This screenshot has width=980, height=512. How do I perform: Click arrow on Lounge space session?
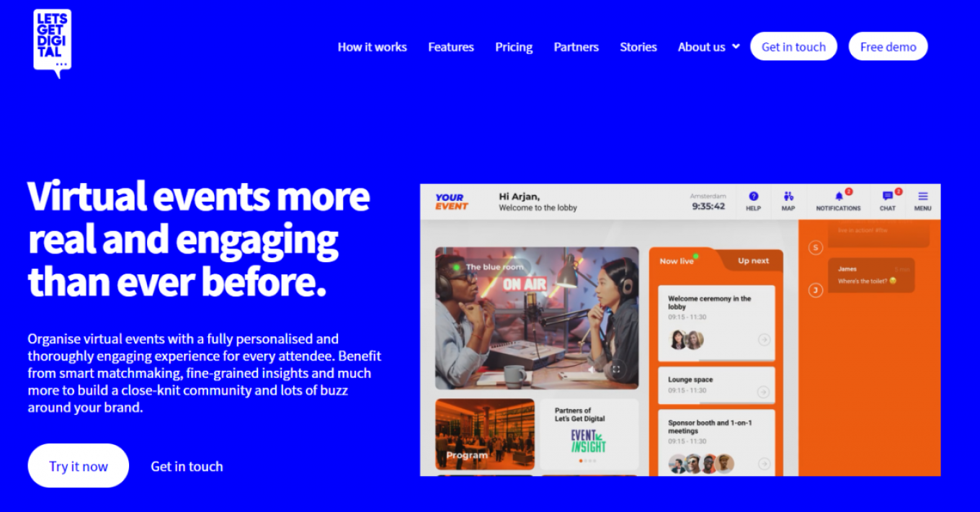(764, 392)
